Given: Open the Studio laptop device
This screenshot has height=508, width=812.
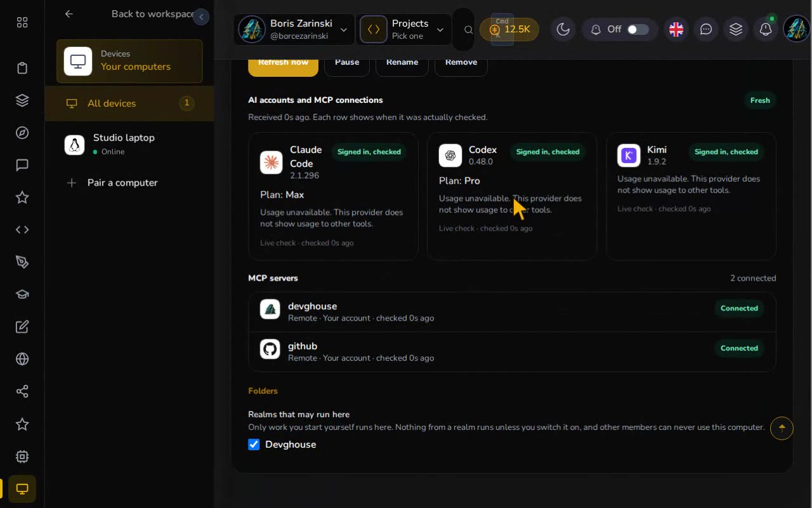Looking at the screenshot, I should (129, 144).
